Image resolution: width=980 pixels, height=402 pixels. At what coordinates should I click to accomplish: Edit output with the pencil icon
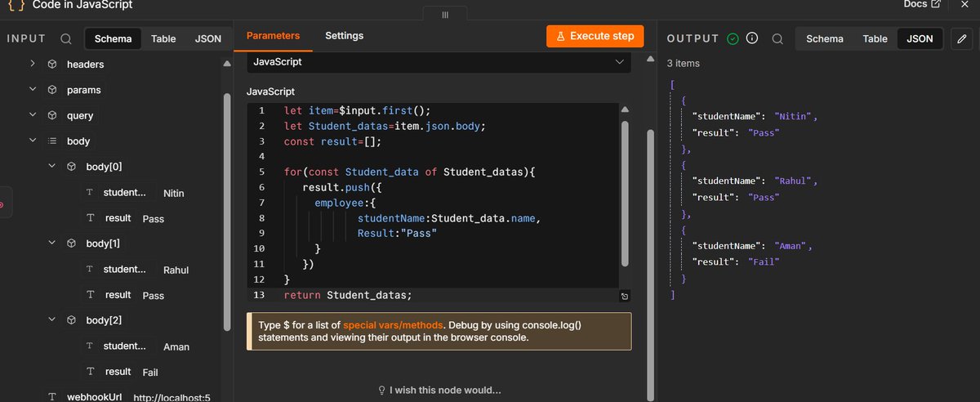961,38
